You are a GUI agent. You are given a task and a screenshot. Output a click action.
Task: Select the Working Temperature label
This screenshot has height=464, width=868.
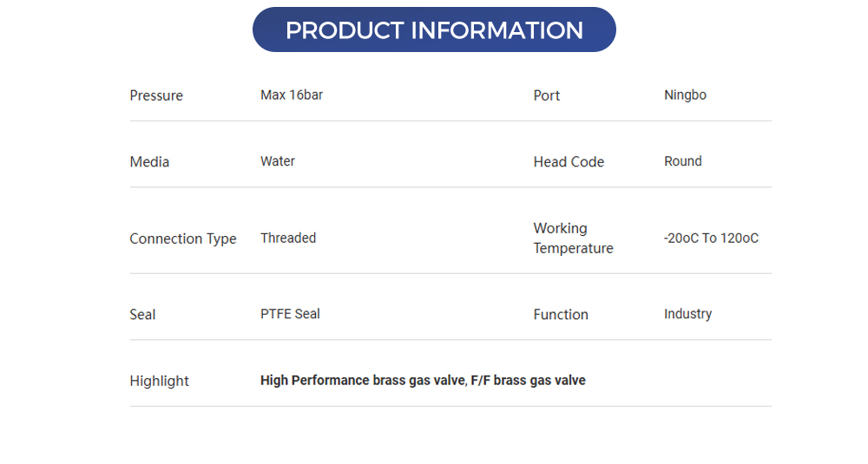(x=573, y=239)
